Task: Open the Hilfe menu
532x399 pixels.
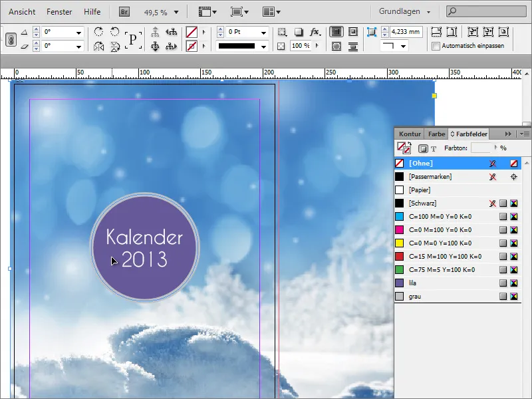Action: pyautogui.click(x=92, y=12)
